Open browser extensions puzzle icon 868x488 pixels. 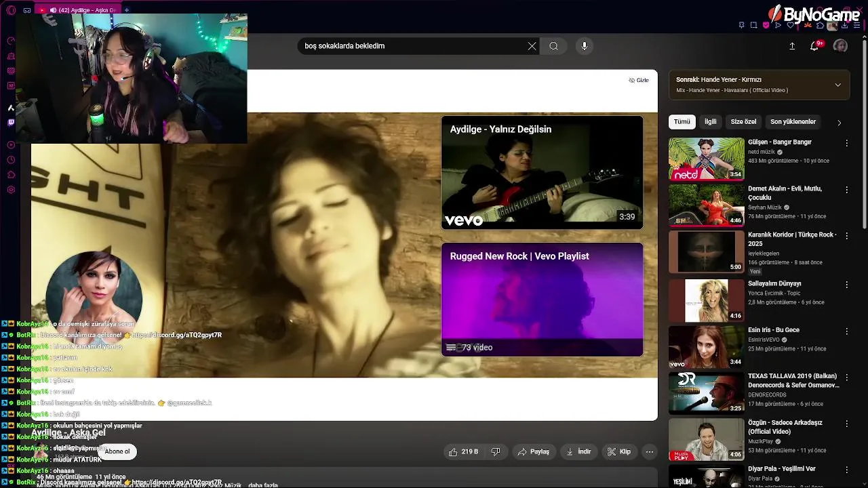(820, 26)
